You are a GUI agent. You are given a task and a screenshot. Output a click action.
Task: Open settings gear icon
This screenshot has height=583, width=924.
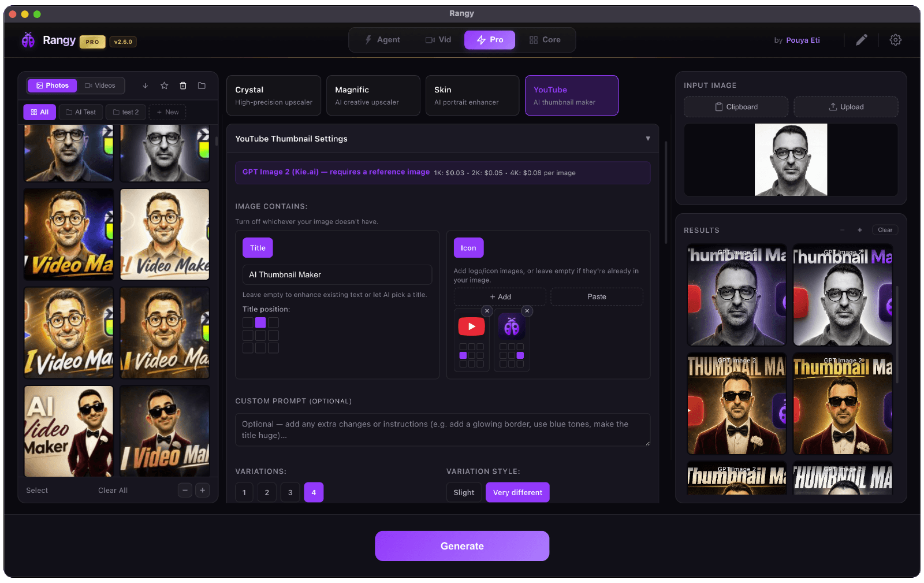(x=895, y=40)
